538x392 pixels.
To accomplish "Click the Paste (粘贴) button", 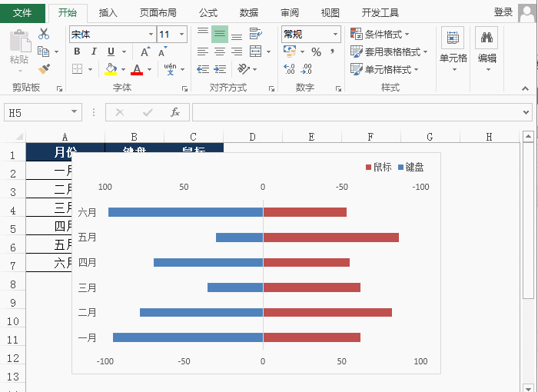I will tap(19, 51).
